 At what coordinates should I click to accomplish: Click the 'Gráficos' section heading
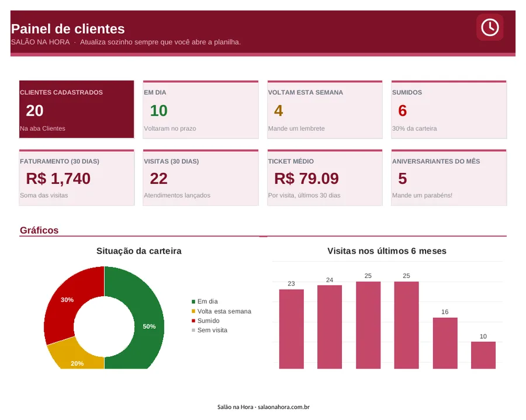(39, 230)
